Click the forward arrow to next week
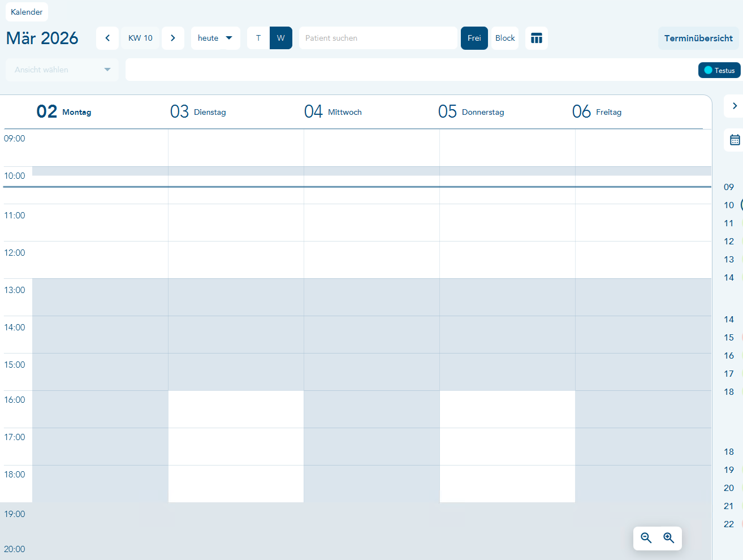The image size is (743, 560). pyautogui.click(x=173, y=38)
